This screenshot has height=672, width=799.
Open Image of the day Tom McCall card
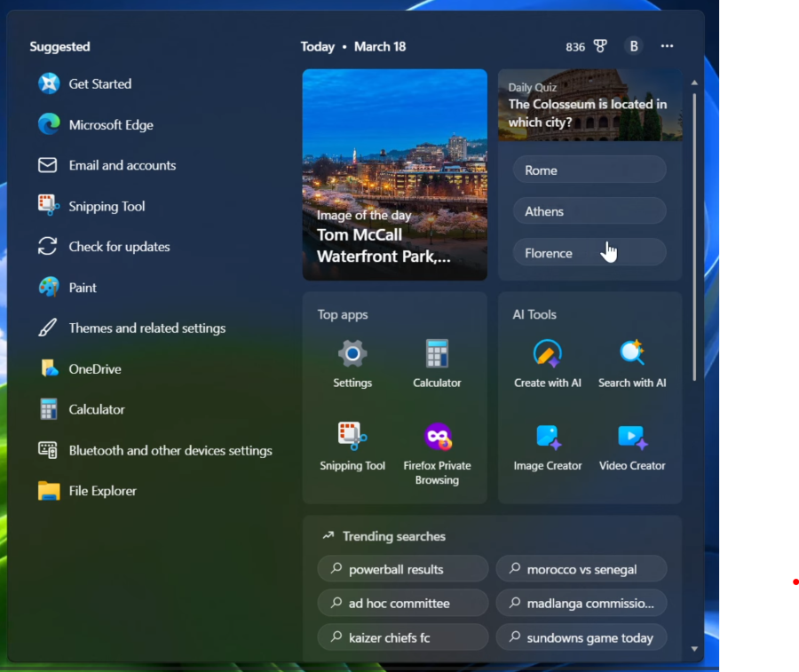pos(395,175)
